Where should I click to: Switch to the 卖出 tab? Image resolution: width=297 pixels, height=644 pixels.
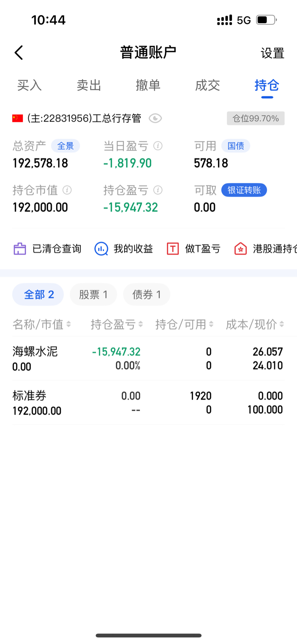tap(89, 85)
